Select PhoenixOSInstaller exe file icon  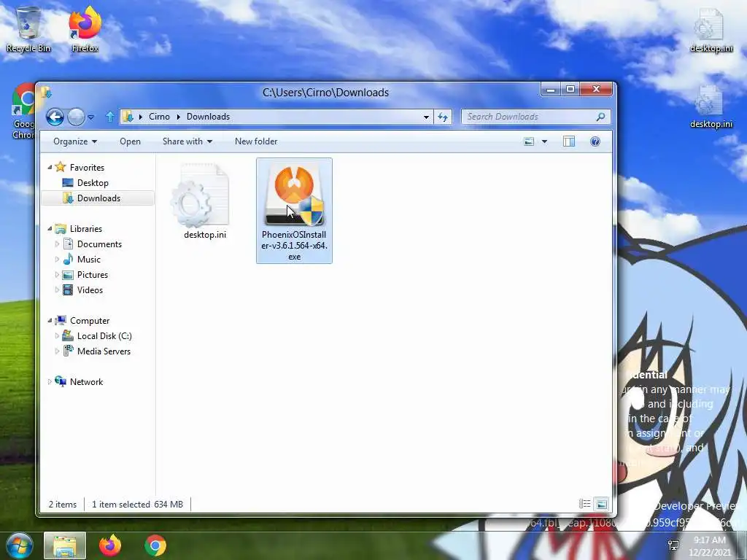(295, 196)
